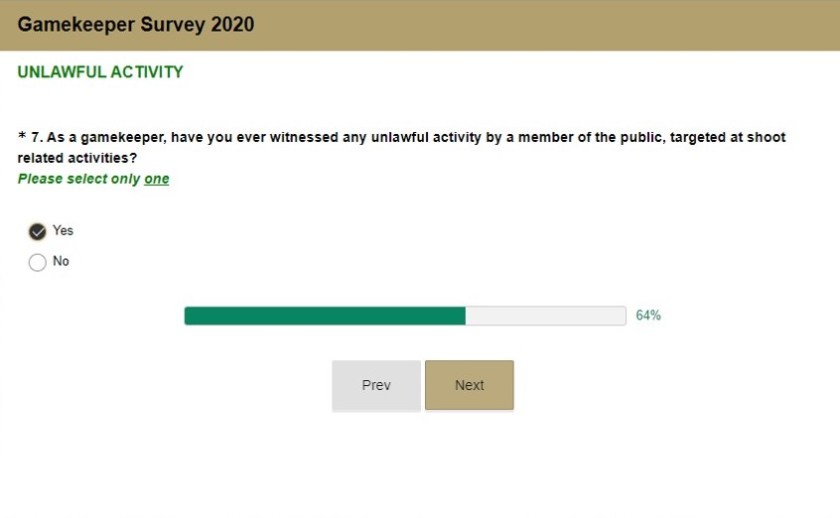Choose the "No" radio button
The width and height of the screenshot is (840, 518).
tap(38, 263)
